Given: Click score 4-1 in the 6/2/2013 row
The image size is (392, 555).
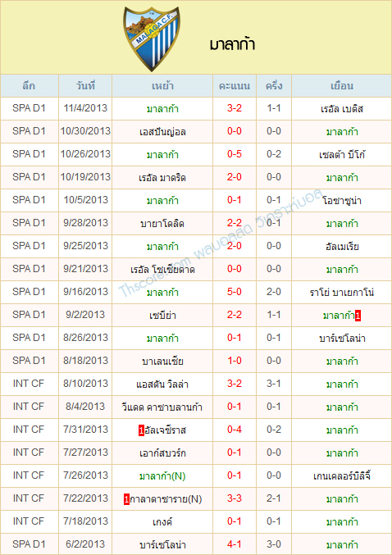Looking at the screenshot, I should pyautogui.click(x=235, y=544).
